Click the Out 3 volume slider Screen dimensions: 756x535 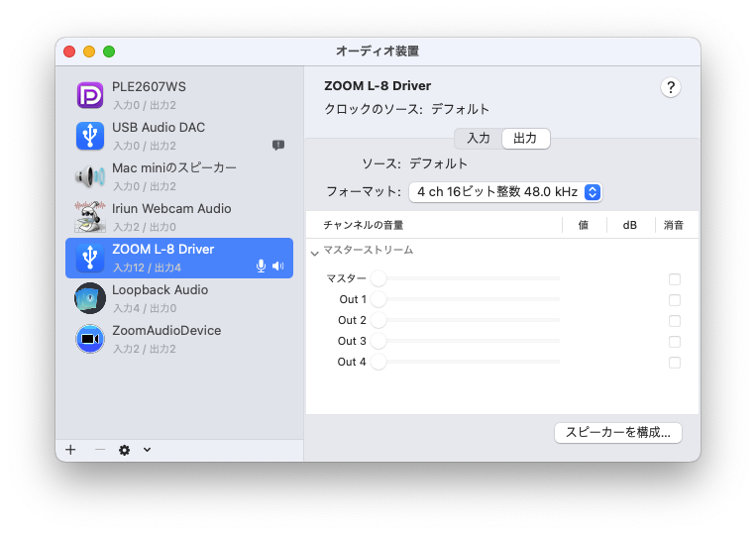[x=465, y=341]
